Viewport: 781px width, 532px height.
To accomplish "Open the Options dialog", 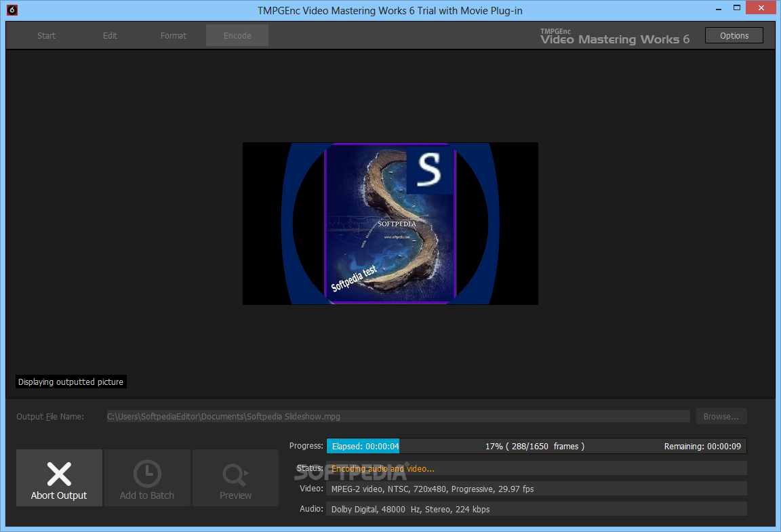I will point(734,35).
